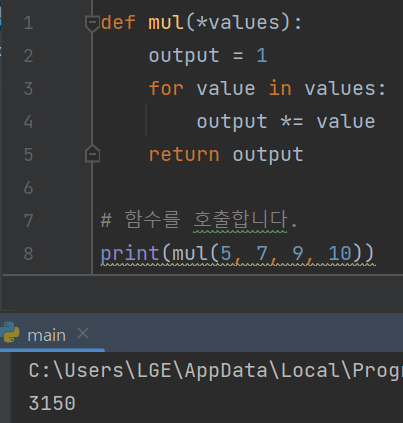Click line number 3 in gutter
This screenshot has height=423, width=403.
[29, 89]
